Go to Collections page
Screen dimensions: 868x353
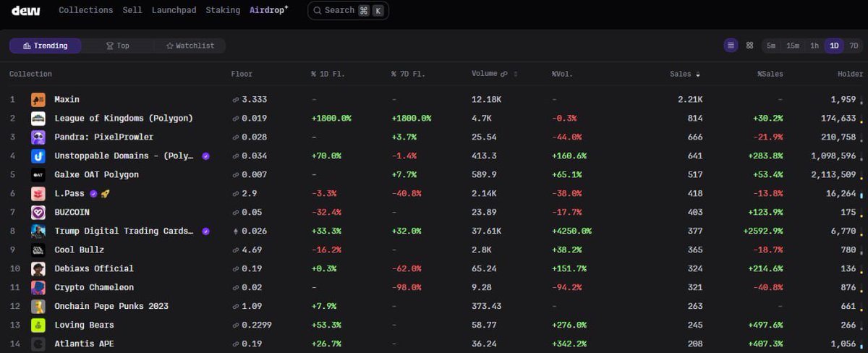click(x=86, y=10)
